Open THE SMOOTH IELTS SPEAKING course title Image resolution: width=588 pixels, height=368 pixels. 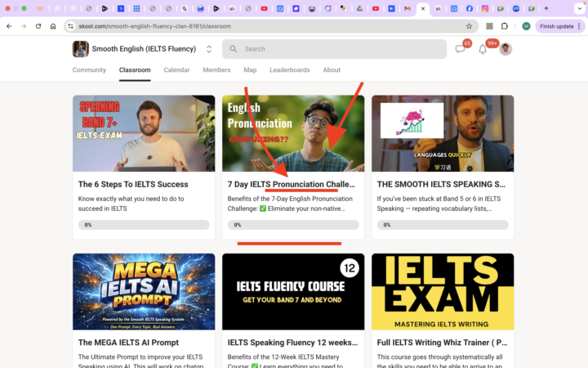click(x=441, y=184)
